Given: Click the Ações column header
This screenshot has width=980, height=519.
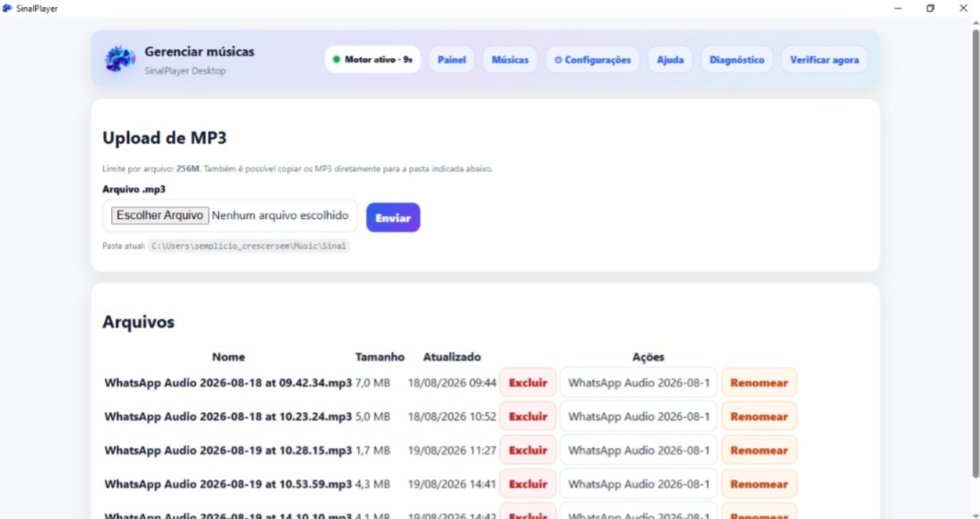Looking at the screenshot, I should tap(649, 357).
